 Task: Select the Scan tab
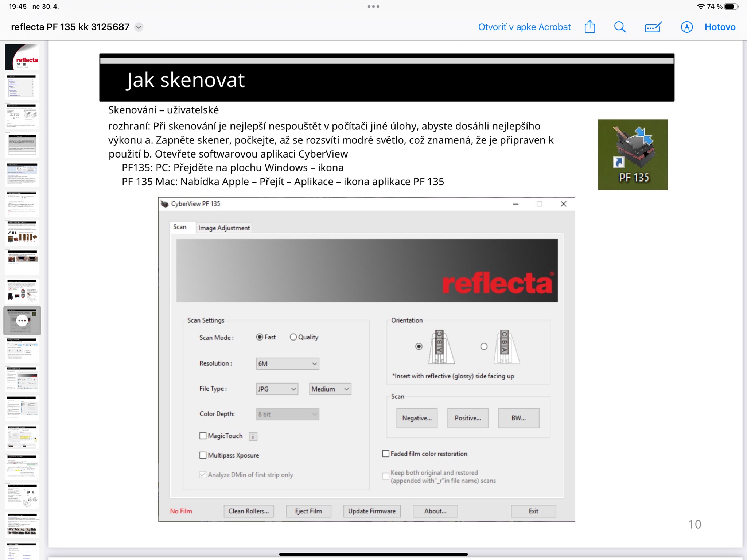tap(180, 227)
